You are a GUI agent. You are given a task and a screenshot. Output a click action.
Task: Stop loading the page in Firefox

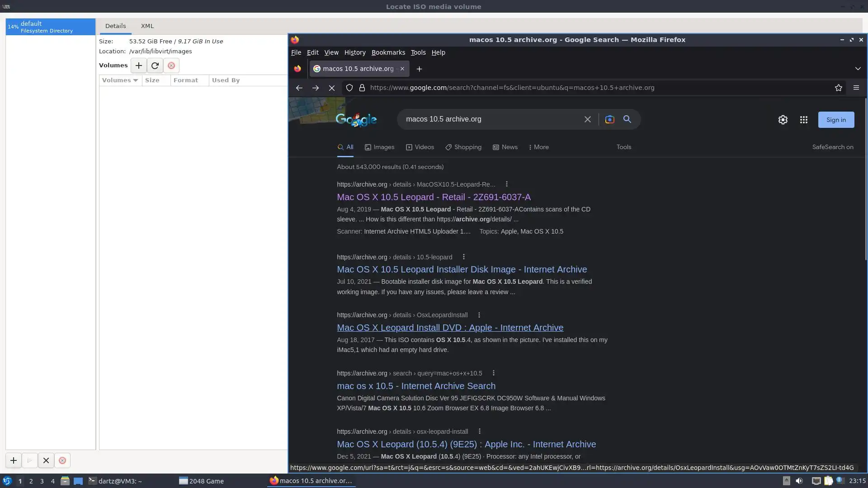pos(331,88)
